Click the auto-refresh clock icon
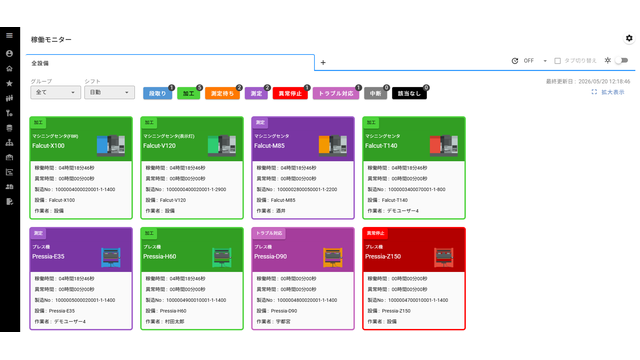 tap(515, 61)
